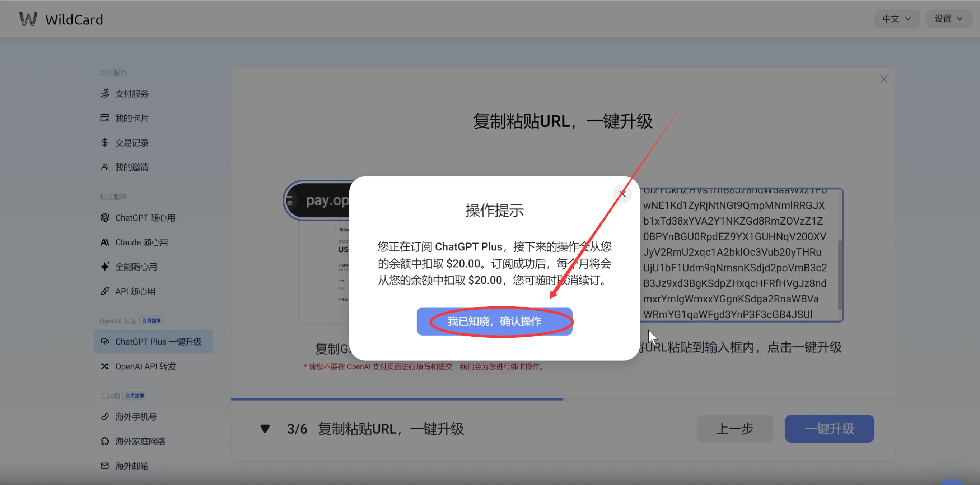
Task: Open 交易记录 dollar sign icon
Action: 104,142
